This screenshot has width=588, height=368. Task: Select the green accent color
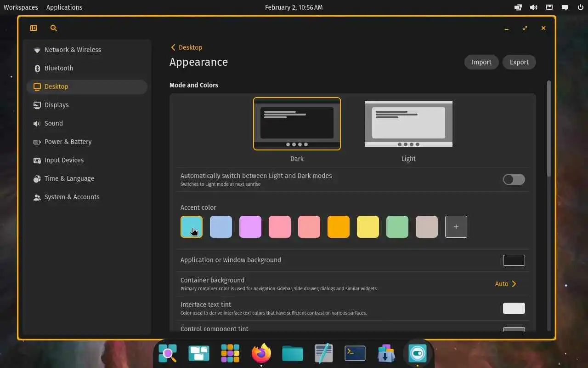pos(397,227)
